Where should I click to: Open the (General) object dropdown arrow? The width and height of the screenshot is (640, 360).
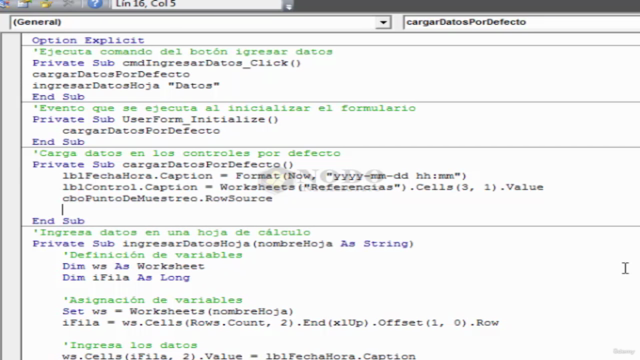click(x=383, y=22)
